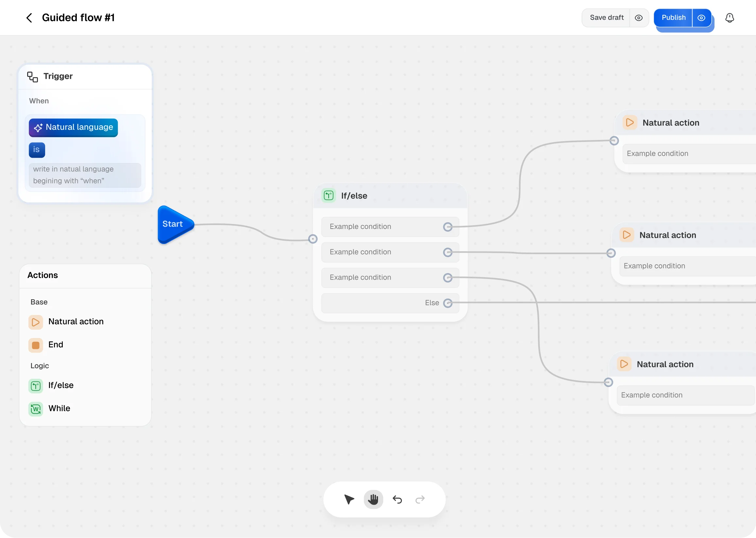Click the End icon in Actions panel
The height and width of the screenshot is (538, 756).
pos(36,345)
